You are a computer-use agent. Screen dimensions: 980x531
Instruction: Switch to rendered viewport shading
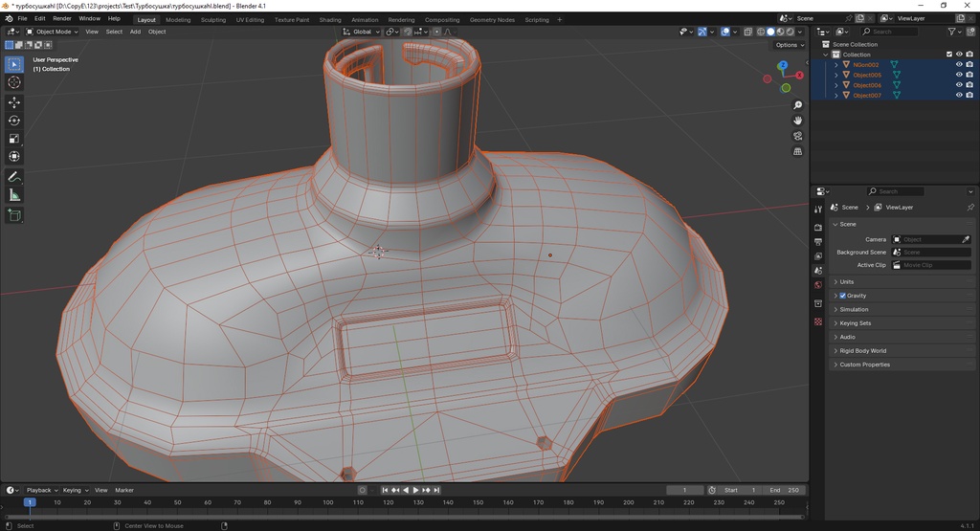[790, 32]
